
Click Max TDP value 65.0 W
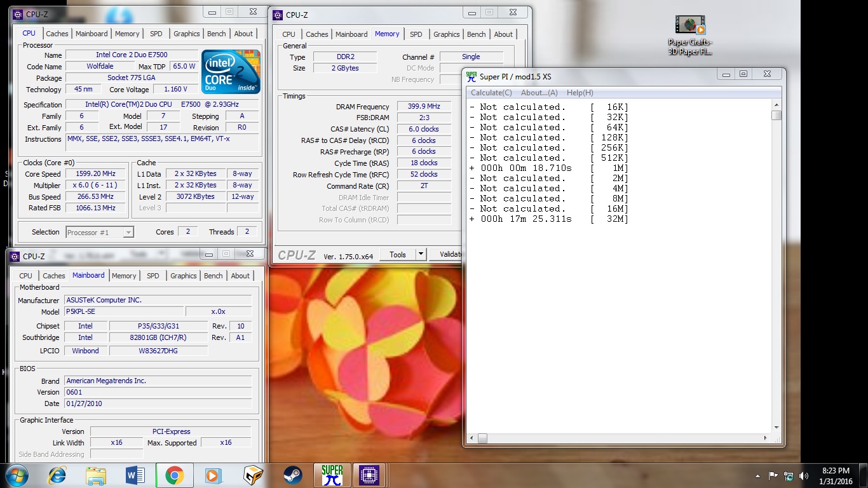184,66
